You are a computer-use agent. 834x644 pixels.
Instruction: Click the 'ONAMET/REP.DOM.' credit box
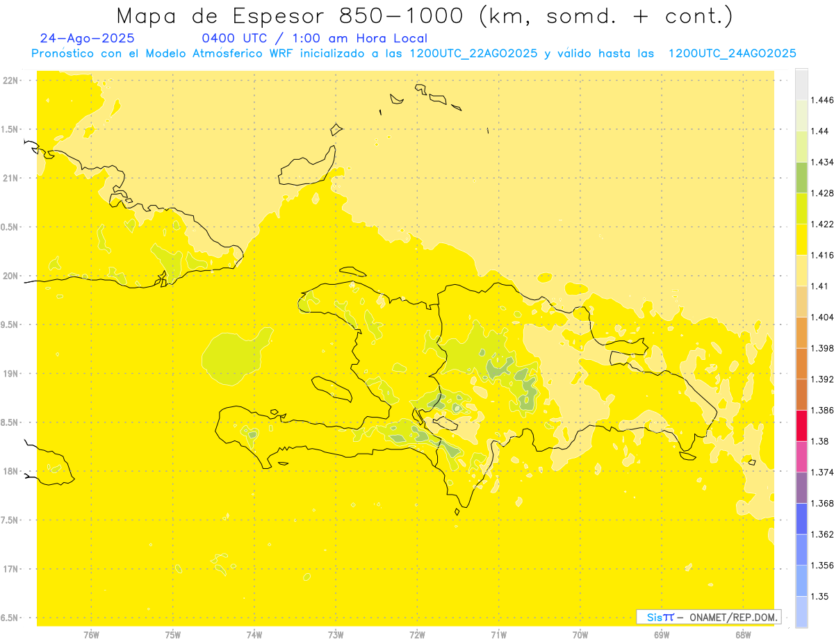point(709,617)
